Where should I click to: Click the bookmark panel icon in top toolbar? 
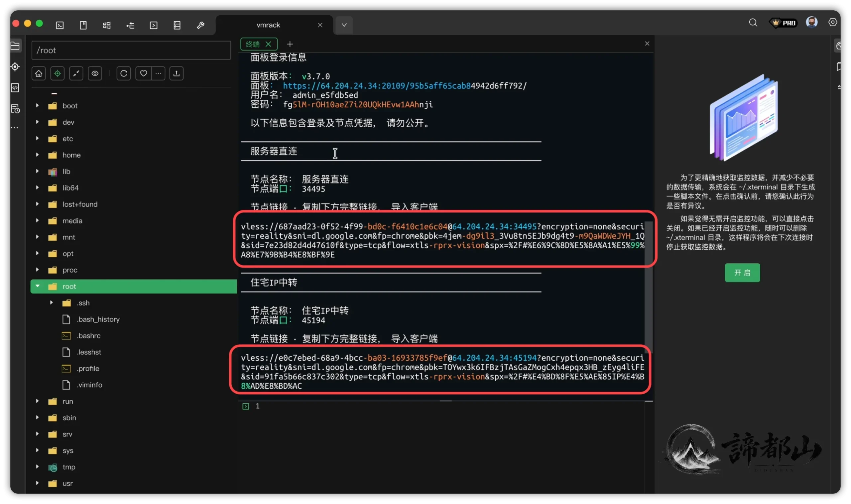[x=83, y=25]
